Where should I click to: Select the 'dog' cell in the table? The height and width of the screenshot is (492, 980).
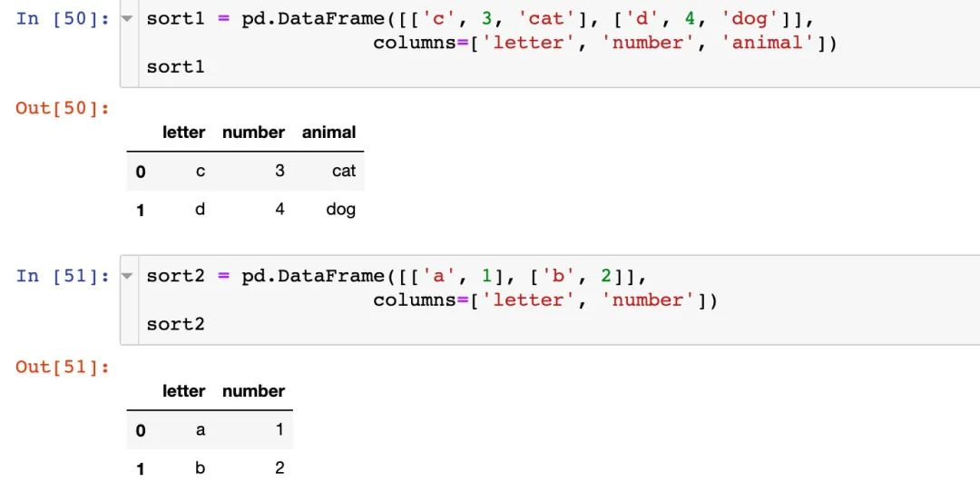pos(340,210)
